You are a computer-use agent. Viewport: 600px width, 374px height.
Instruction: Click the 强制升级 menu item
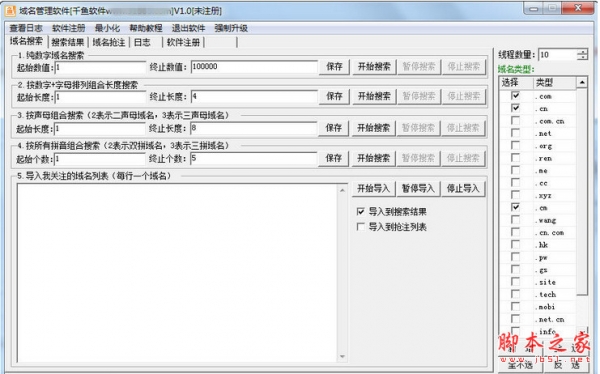[231, 28]
